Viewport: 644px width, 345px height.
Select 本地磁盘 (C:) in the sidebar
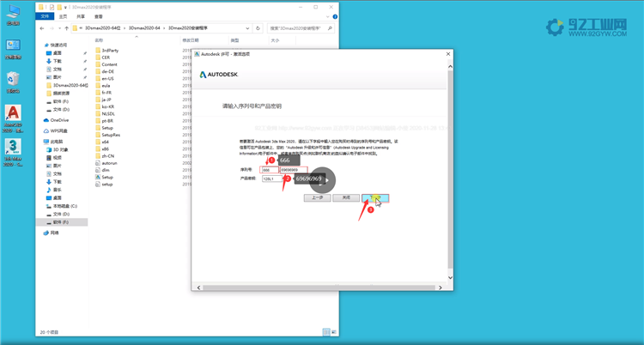[62, 206]
